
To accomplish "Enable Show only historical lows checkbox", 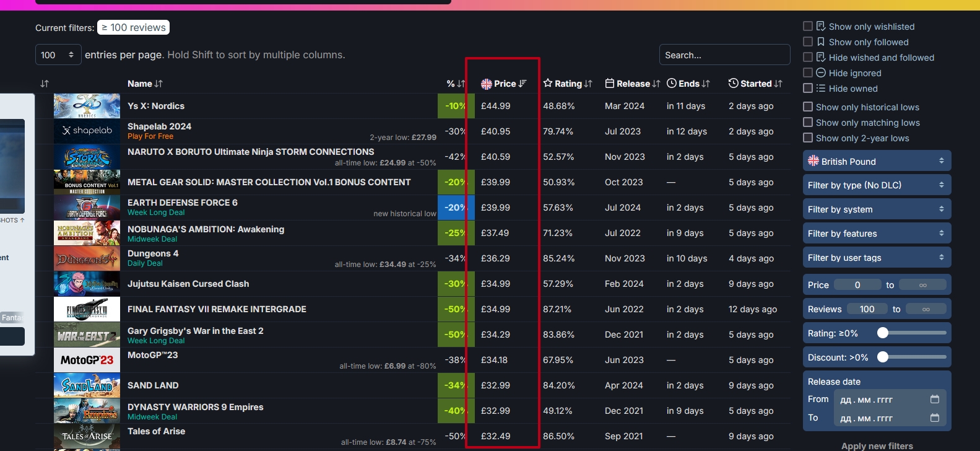I will pos(808,107).
